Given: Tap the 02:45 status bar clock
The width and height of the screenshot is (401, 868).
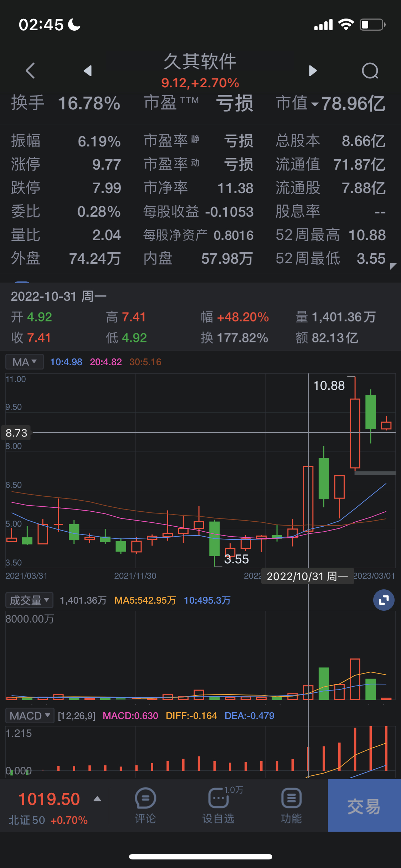Looking at the screenshot, I should (x=41, y=25).
